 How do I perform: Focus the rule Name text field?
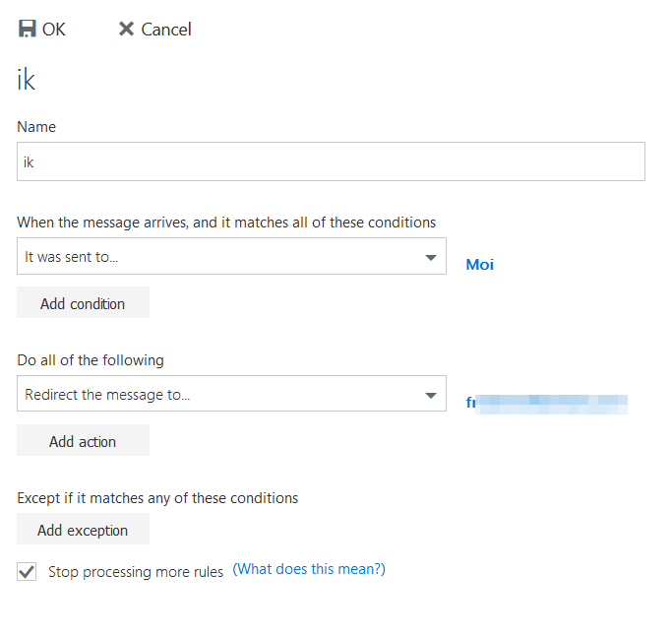click(331, 161)
